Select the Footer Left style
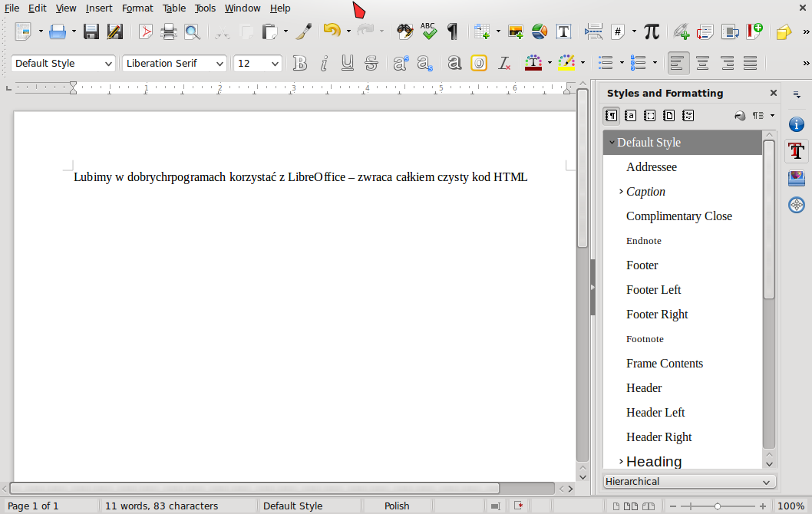Screen dimensions: 812x514 click(x=654, y=290)
